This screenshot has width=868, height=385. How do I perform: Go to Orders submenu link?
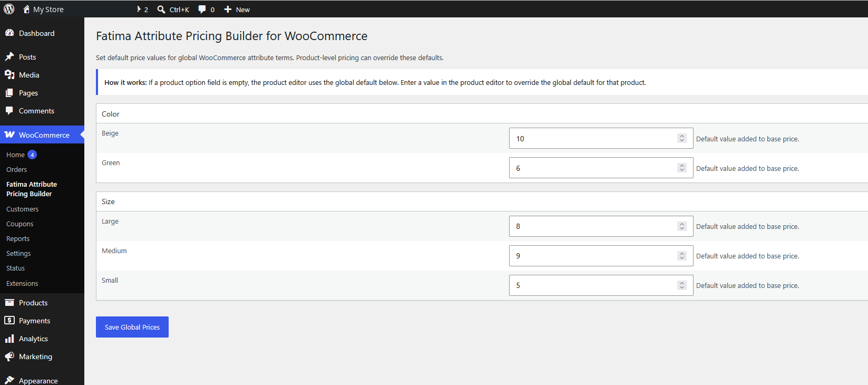[16, 169]
